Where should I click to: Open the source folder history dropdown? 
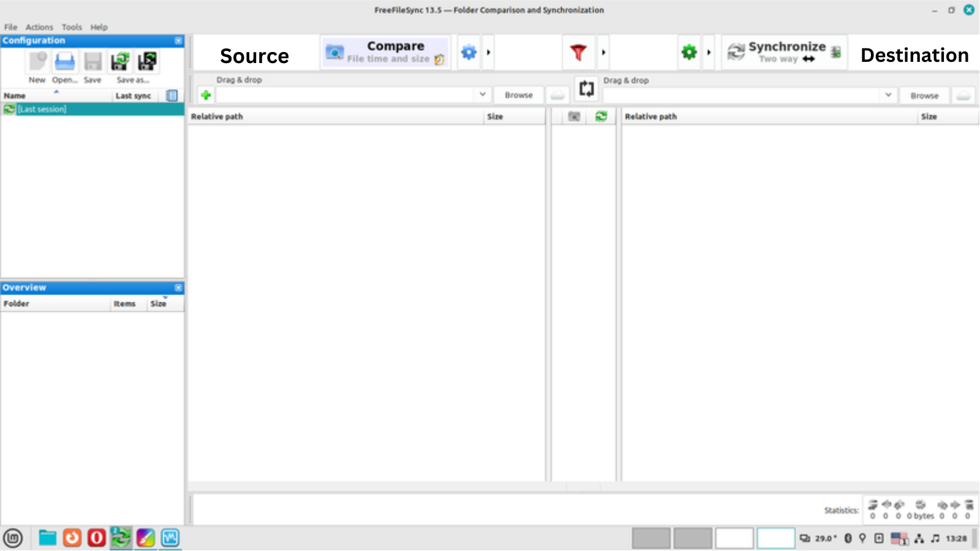(483, 95)
